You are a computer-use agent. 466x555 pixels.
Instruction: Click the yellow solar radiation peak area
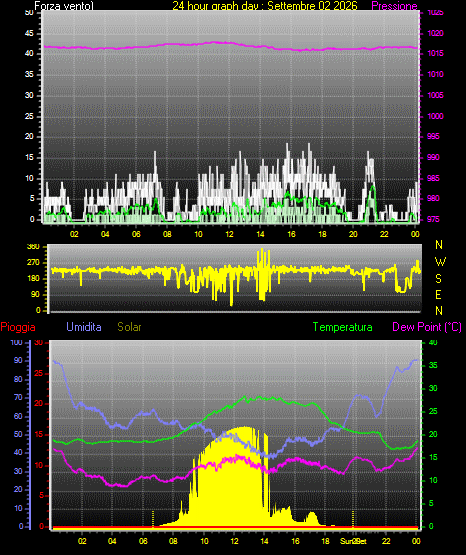(241, 478)
